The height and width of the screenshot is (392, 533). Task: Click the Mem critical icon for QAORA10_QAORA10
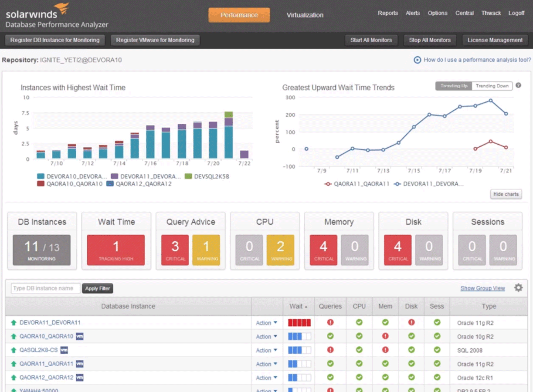click(385, 336)
